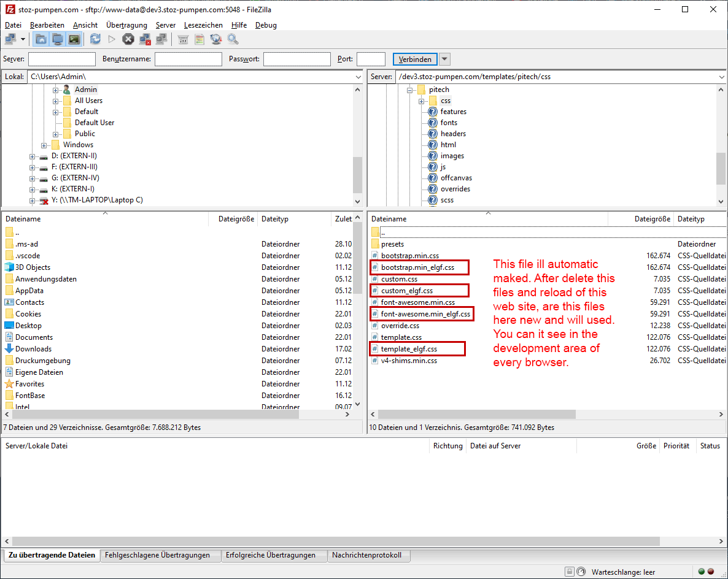Click the search files magnifier icon
Image resolution: width=728 pixels, height=579 pixels.
(233, 39)
